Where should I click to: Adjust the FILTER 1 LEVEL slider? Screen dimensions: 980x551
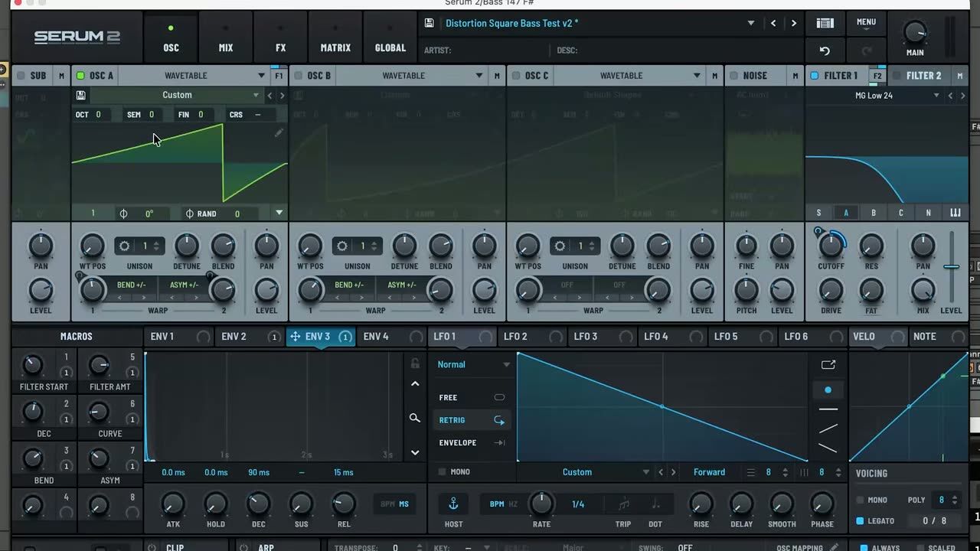(x=951, y=266)
